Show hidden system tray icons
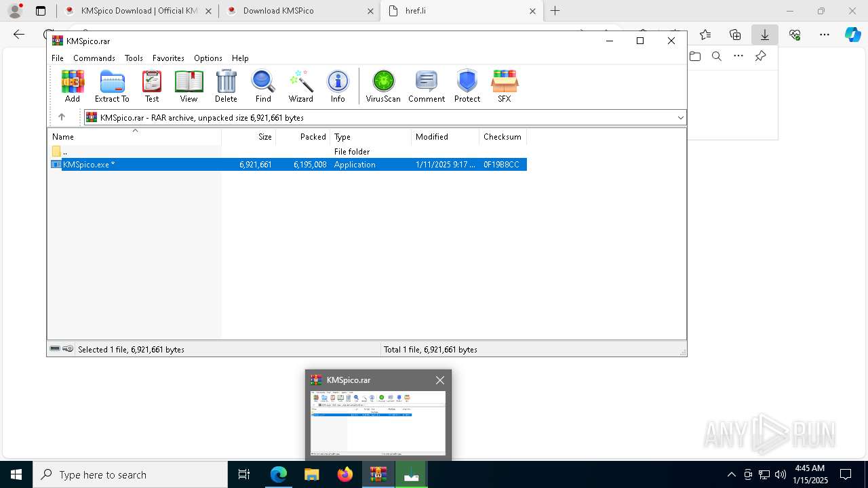 tap(731, 474)
